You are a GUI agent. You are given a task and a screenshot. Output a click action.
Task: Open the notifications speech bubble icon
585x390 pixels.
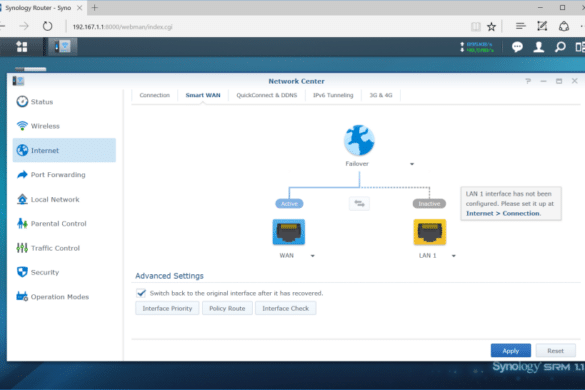pyautogui.click(x=517, y=47)
